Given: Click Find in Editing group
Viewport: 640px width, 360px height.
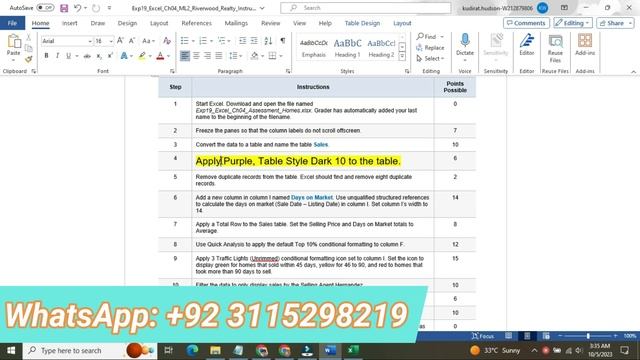Looking at the screenshot, I should click(430, 37).
